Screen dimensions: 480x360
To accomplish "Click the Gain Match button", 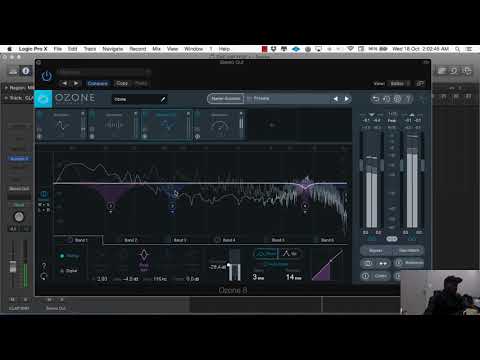I will tap(408, 251).
